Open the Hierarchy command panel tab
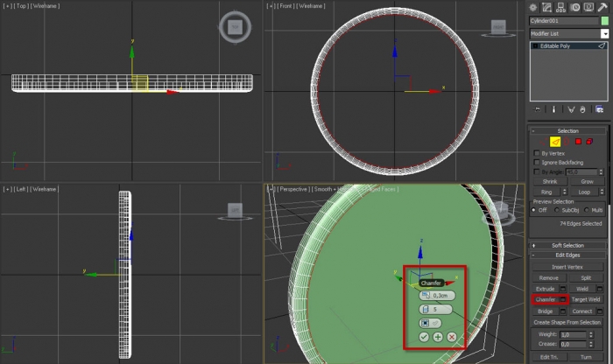 (561, 7)
